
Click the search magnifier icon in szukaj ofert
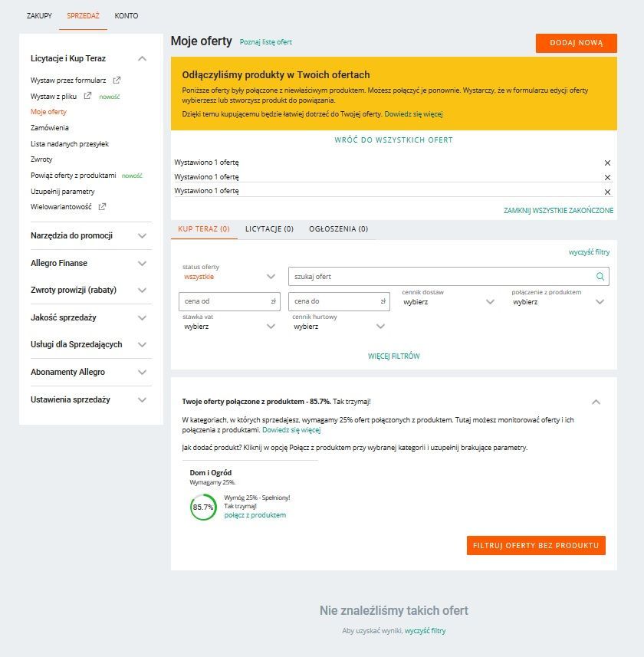pyautogui.click(x=600, y=277)
